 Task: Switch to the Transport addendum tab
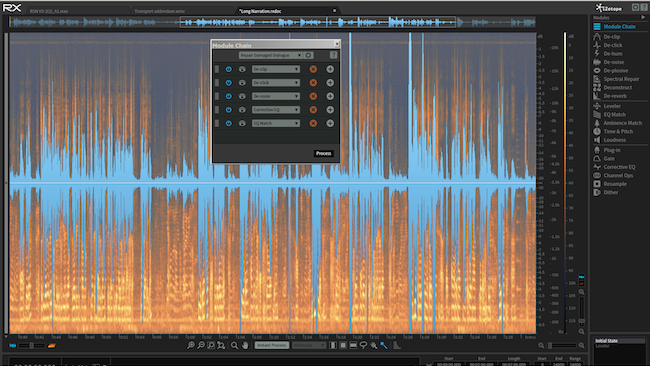(x=160, y=11)
